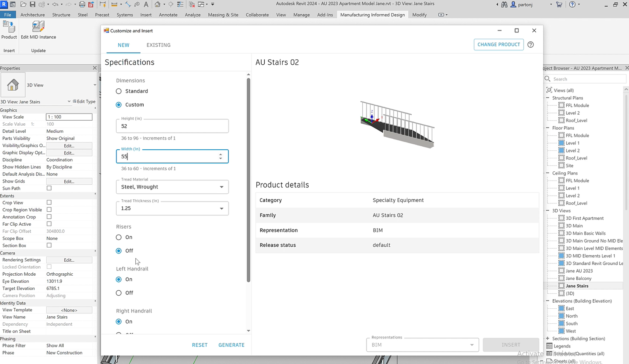Select the Text tool 'A' icon

(x=146, y=5)
